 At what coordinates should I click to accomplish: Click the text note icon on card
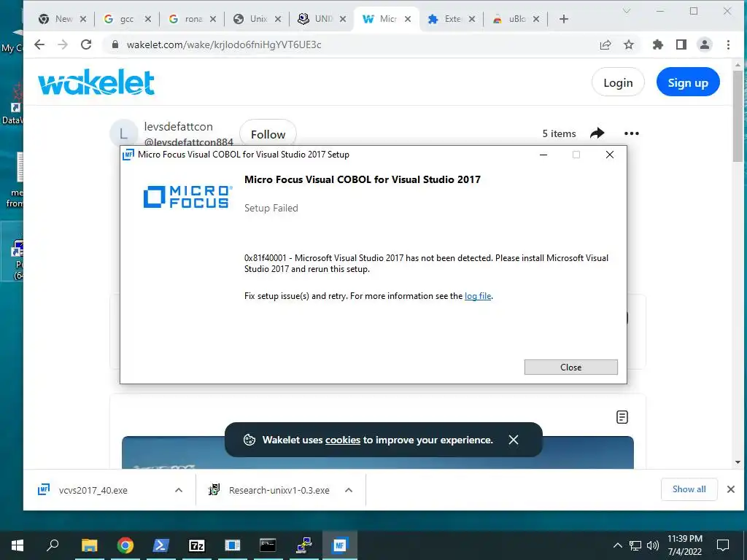[x=622, y=417]
